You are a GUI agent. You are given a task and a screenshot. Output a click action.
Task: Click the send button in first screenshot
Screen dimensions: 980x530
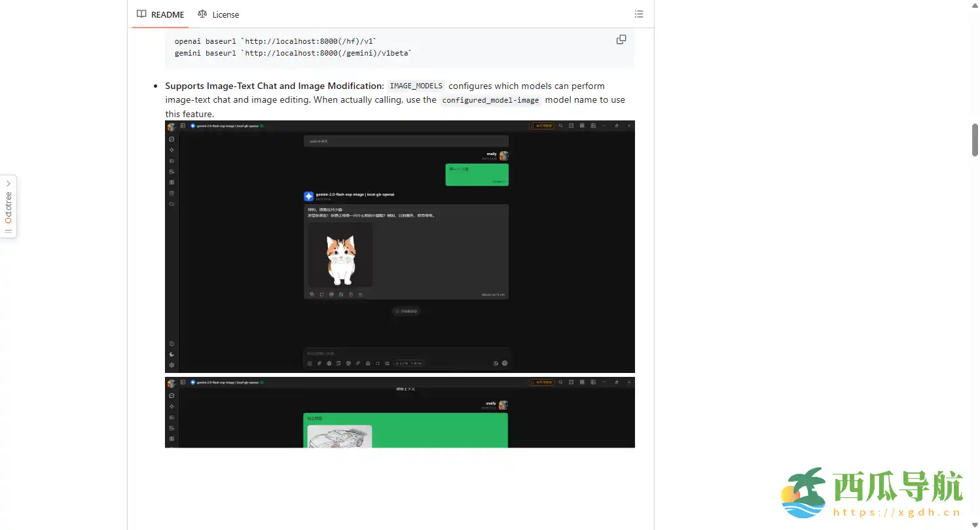pos(505,363)
